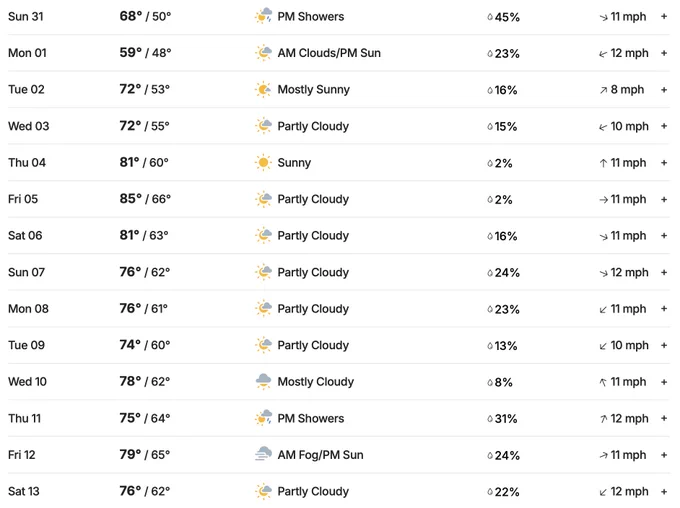Click the wind arrow beside 8 mph
This screenshot has height=508, width=680.
603,90
